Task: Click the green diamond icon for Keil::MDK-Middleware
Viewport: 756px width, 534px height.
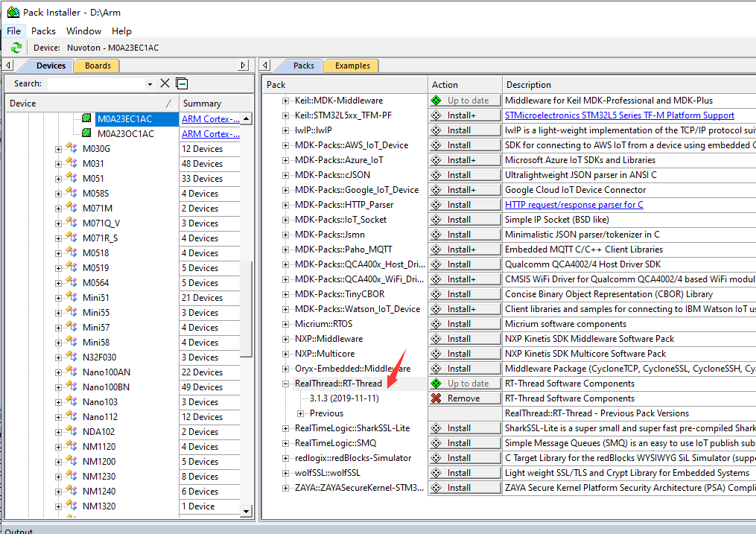Action: (x=436, y=101)
